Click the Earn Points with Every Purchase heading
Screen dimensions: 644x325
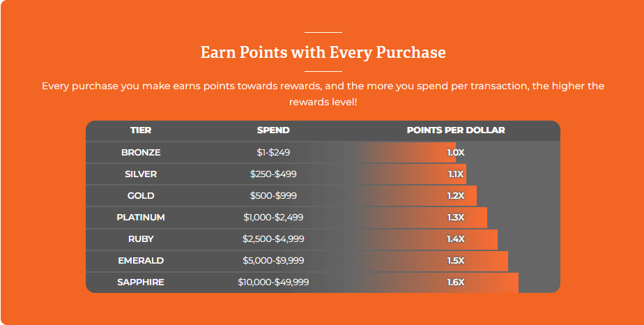(x=323, y=52)
